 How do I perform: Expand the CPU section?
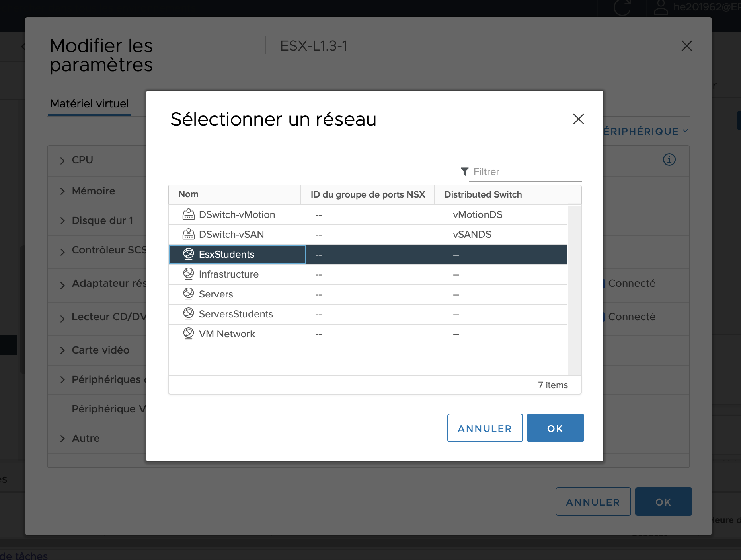[62, 161]
